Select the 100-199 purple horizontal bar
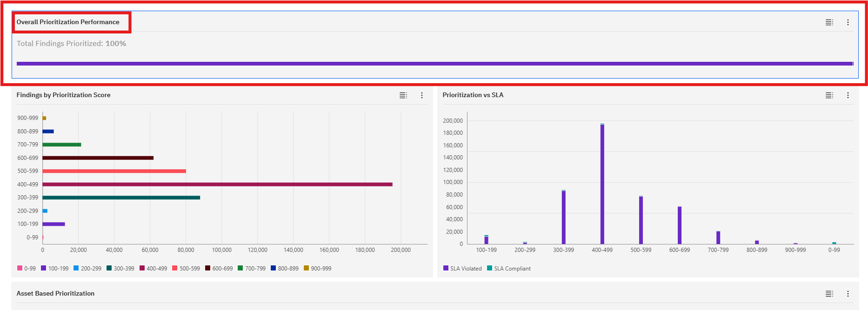The width and height of the screenshot is (868, 310). pos(54,224)
